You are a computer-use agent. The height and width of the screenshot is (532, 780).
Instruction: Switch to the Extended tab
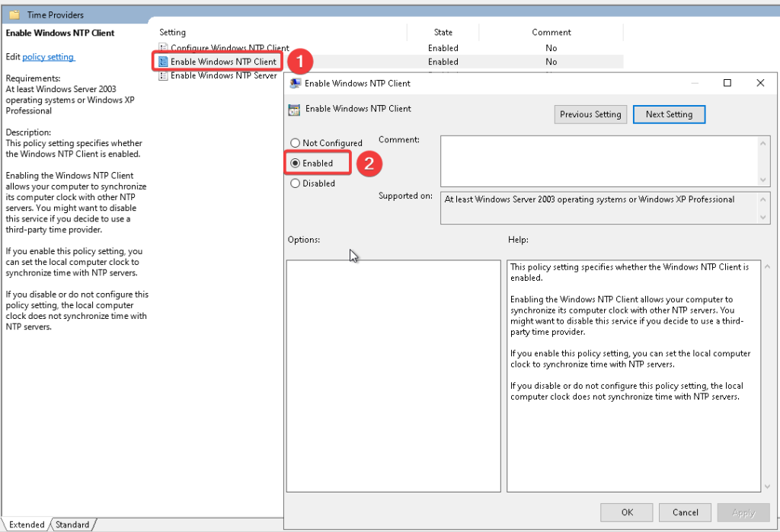pos(27,524)
